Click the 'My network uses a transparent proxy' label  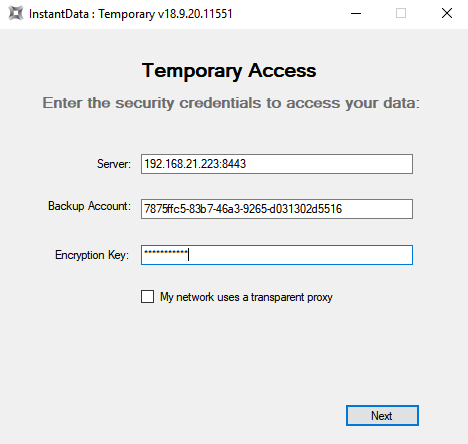246,297
